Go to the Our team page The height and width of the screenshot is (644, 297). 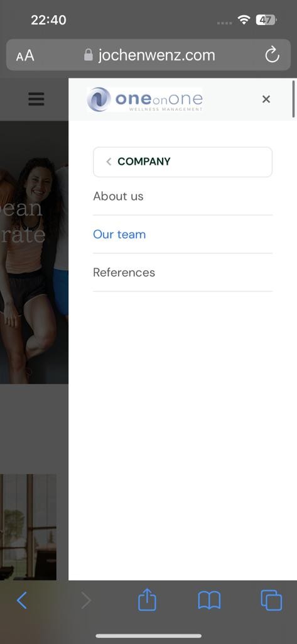(x=119, y=235)
